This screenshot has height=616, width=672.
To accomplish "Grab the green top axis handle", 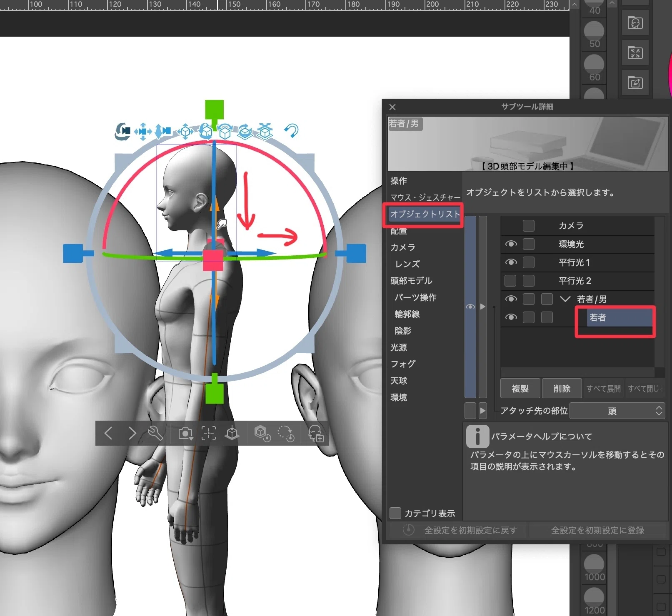I will (214, 110).
